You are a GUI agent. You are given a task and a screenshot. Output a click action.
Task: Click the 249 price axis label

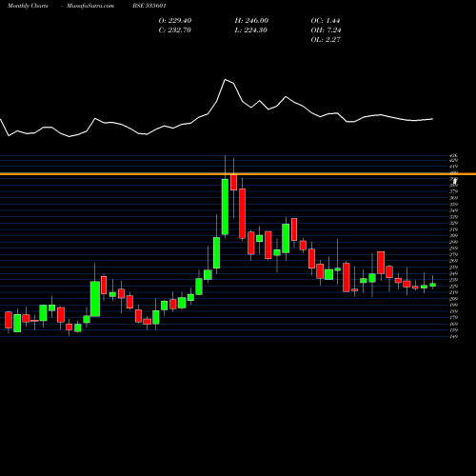coord(454,273)
